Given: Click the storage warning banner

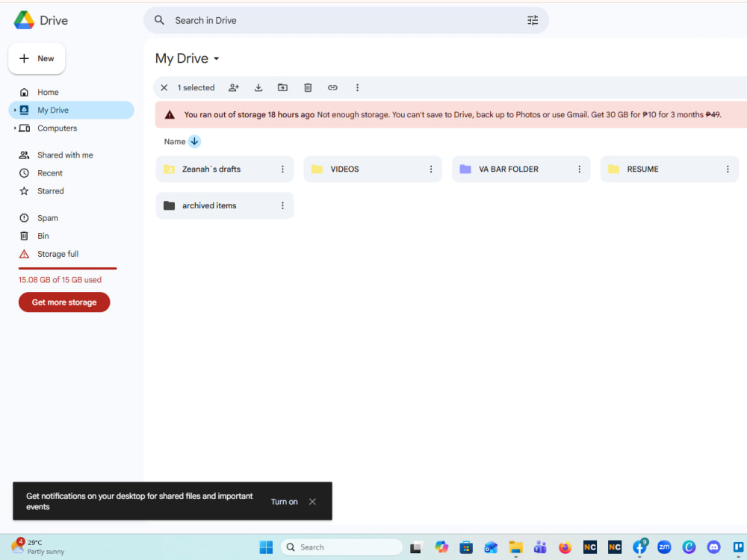Looking at the screenshot, I should click(x=451, y=115).
